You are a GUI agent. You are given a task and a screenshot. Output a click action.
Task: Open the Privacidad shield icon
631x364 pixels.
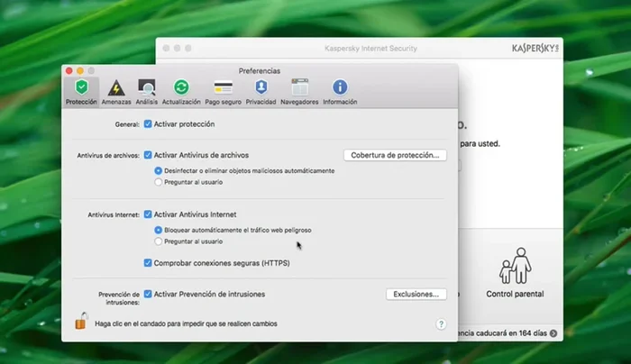pyautogui.click(x=261, y=88)
